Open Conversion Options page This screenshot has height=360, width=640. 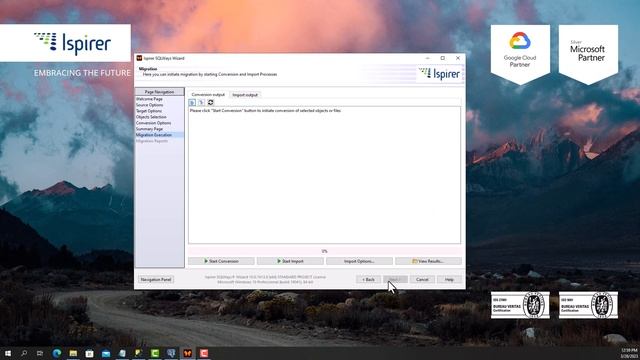[x=153, y=123]
